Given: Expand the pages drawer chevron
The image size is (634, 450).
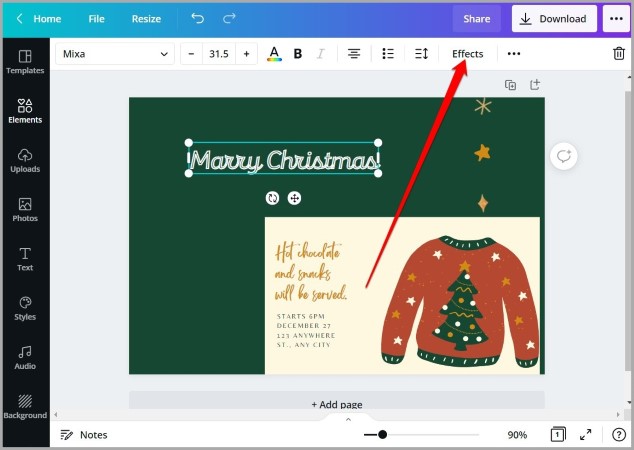Looking at the screenshot, I should (x=348, y=419).
